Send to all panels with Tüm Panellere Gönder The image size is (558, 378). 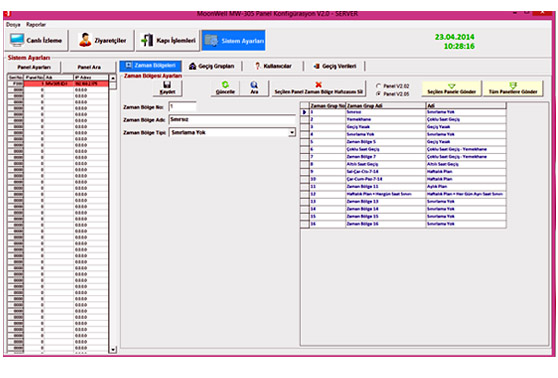tap(513, 88)
